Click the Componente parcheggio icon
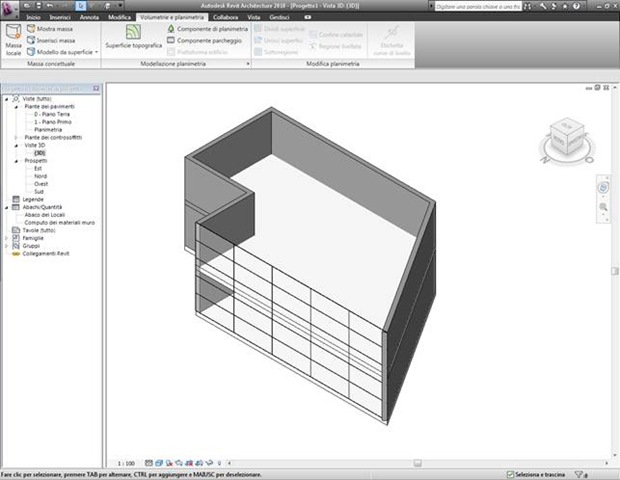 (171, 40)
